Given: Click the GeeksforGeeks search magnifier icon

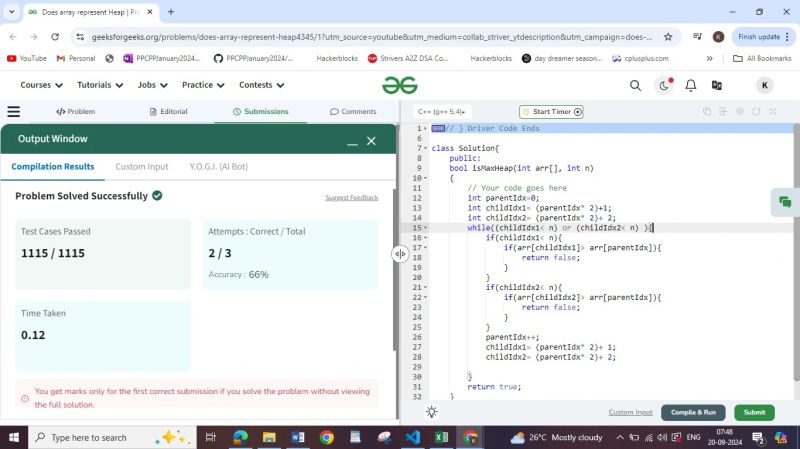Looking at the screenshot, I should coord(635,86).
